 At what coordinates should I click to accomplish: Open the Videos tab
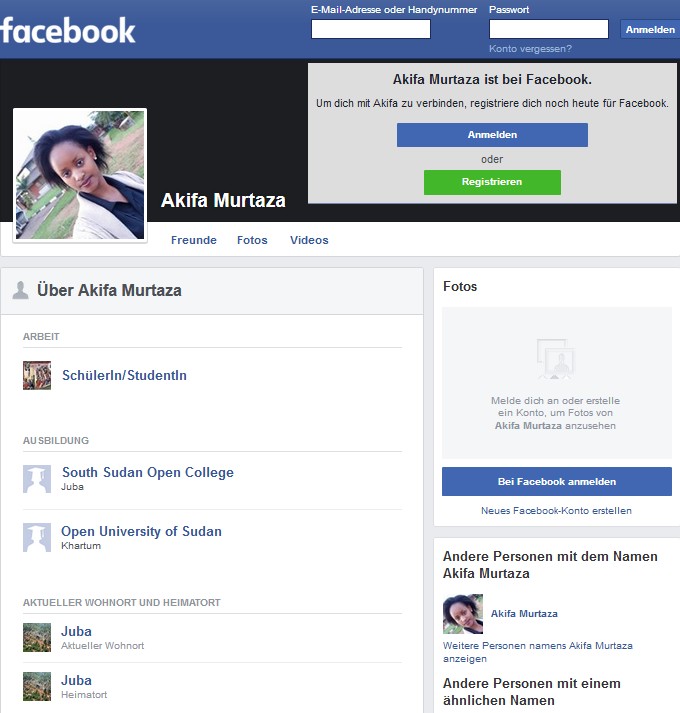pyautogui.click(x=309, y=240)
